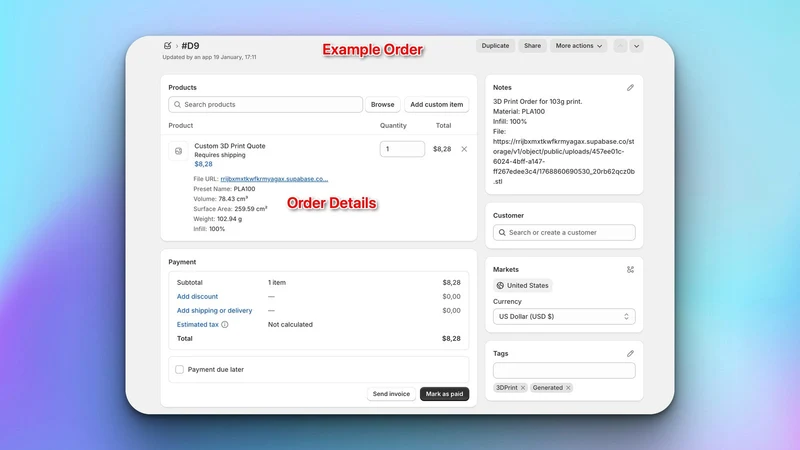
Task: Remove the 3DPrint tag
Action: 522,388
